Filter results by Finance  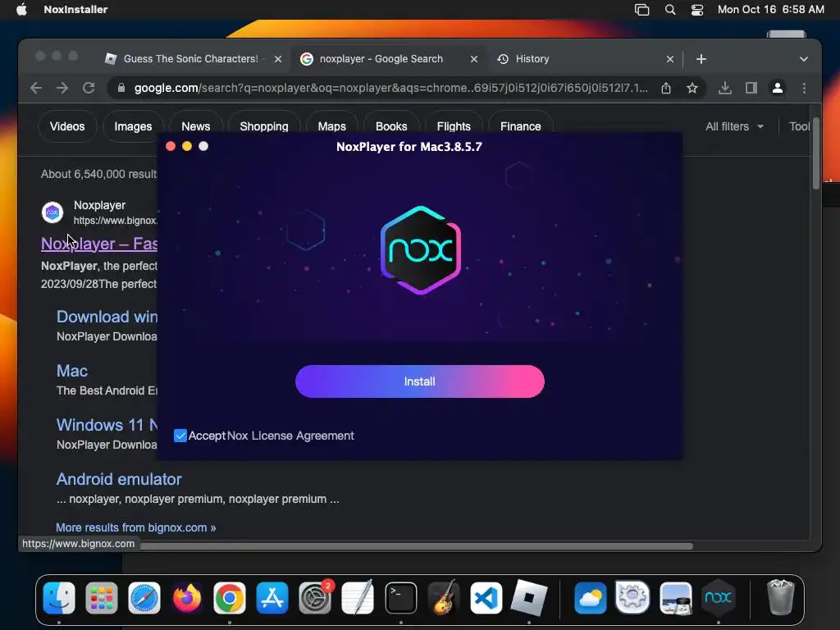tap(521, 126)
